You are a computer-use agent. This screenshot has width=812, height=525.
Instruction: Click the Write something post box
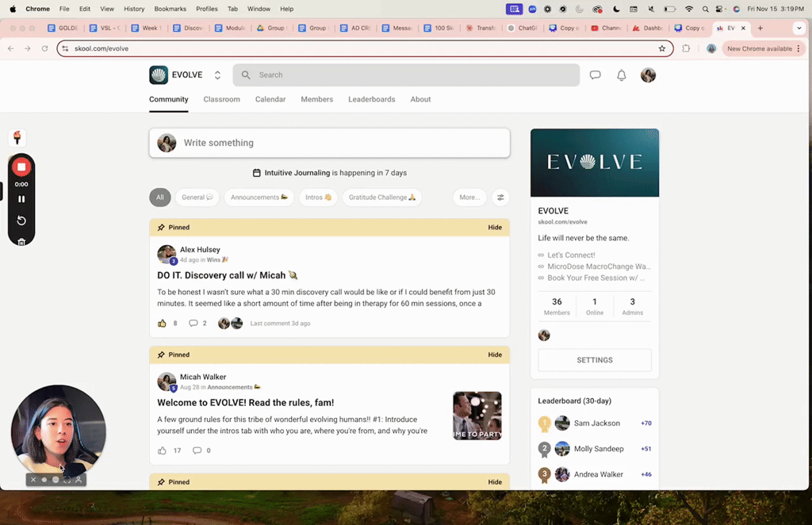329,143
